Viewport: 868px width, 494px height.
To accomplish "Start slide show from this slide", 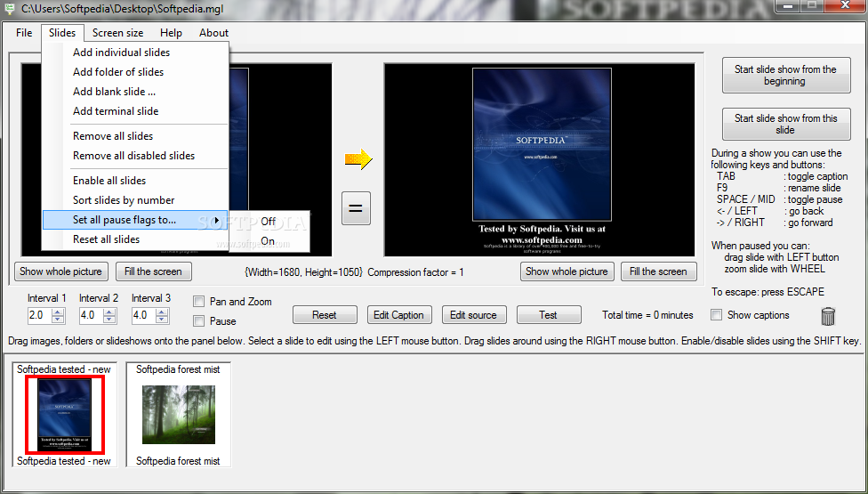I will pyautogui.click(x=786, y=124).
